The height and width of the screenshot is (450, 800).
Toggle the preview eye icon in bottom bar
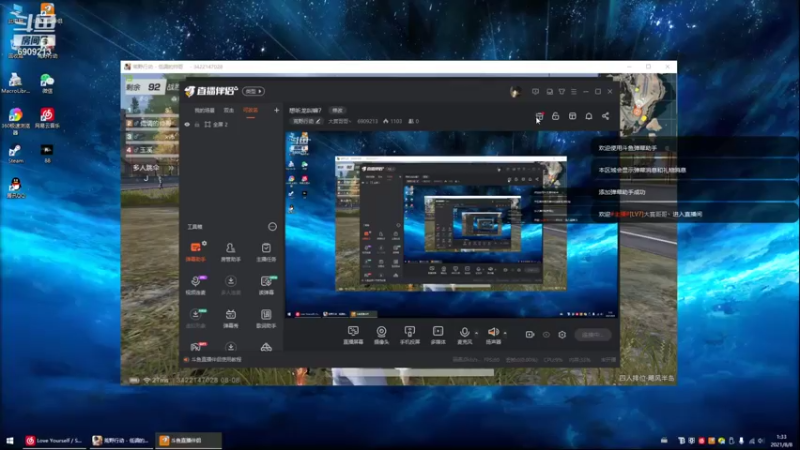click(x=546, y=335)
